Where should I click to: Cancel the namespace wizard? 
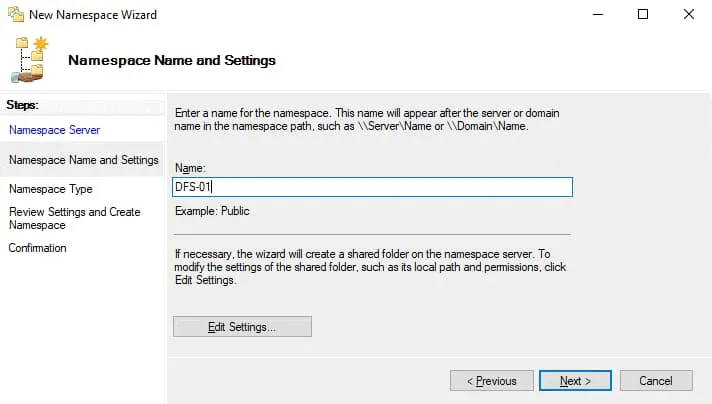656,381
